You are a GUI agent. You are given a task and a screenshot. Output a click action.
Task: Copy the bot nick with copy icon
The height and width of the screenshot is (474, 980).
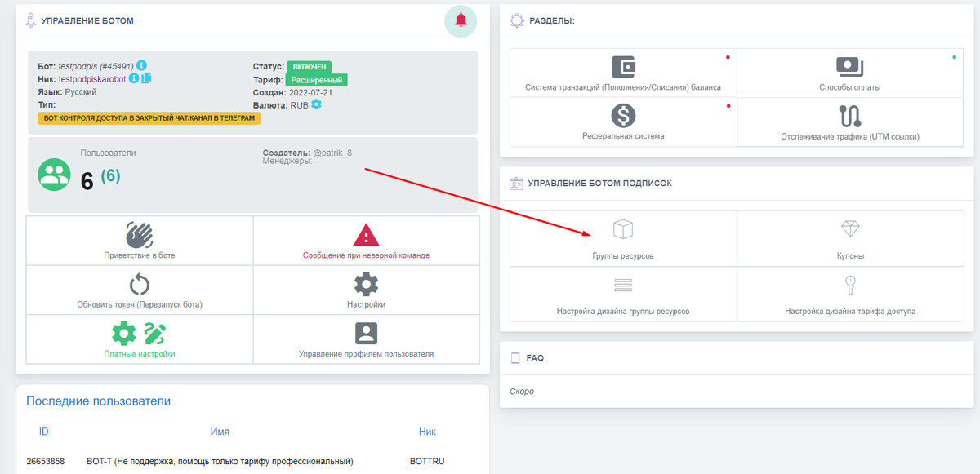(x=147, y=78)
